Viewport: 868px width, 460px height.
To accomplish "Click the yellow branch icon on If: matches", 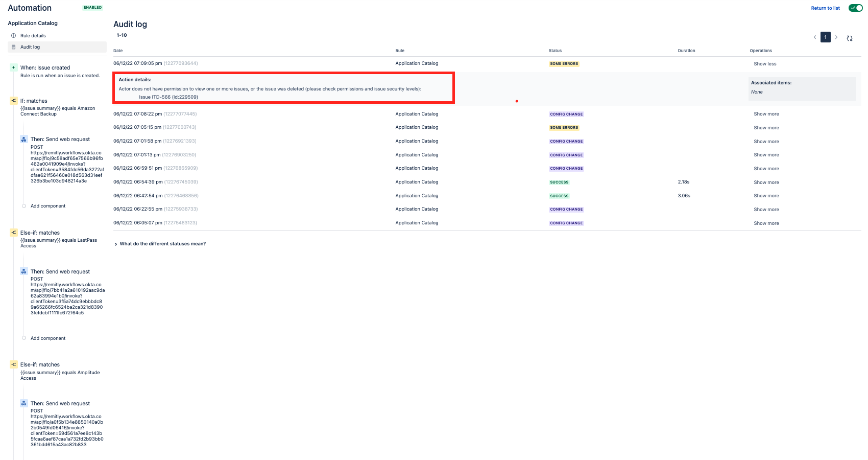I will pos(13,100).
